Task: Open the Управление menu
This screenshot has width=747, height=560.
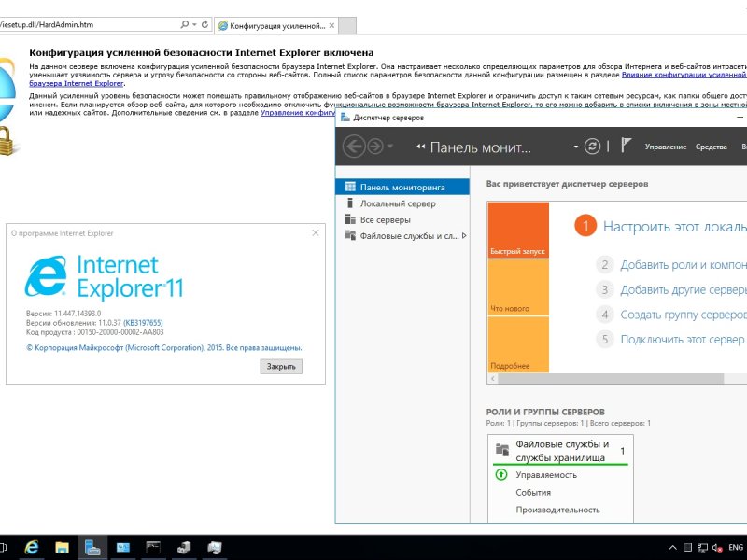Action: (666, 147)
